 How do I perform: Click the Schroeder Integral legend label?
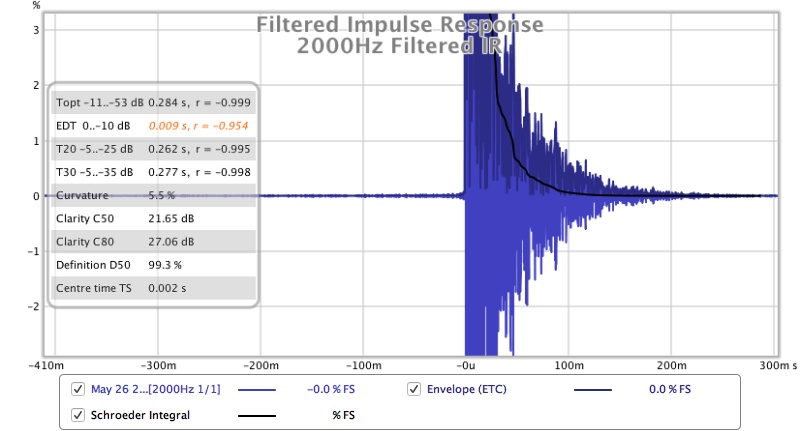click(x=140, y=415)
